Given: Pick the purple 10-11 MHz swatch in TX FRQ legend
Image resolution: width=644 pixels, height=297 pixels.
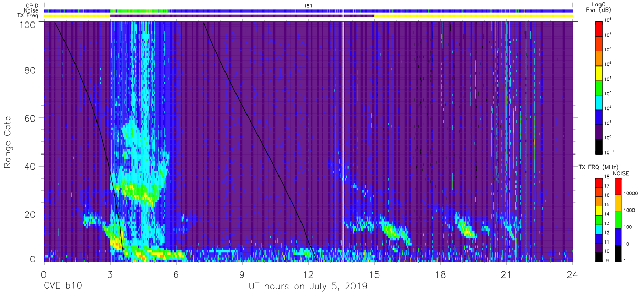Looking at the screenshot, I should click(x=599, y=248).
